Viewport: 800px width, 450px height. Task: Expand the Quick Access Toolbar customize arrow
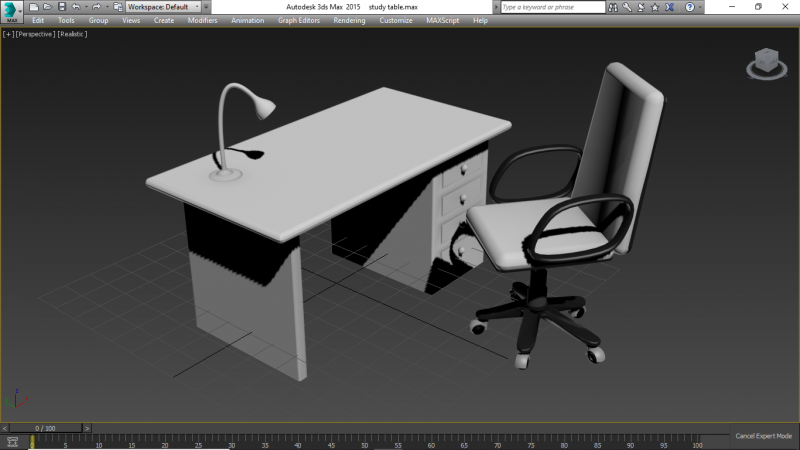click(206, 7)
